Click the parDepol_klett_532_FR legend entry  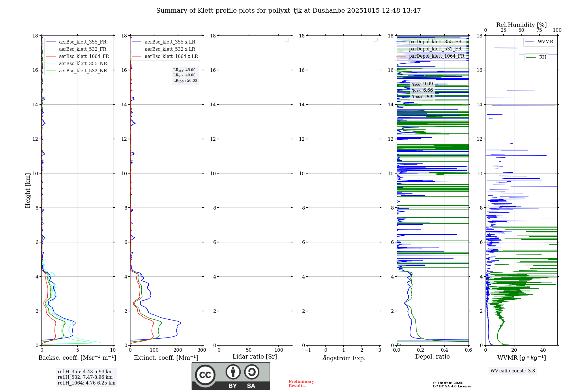[x=435, y=49]
